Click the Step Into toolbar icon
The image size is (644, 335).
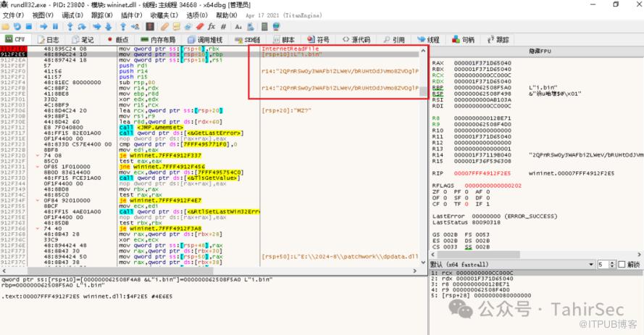71,26
